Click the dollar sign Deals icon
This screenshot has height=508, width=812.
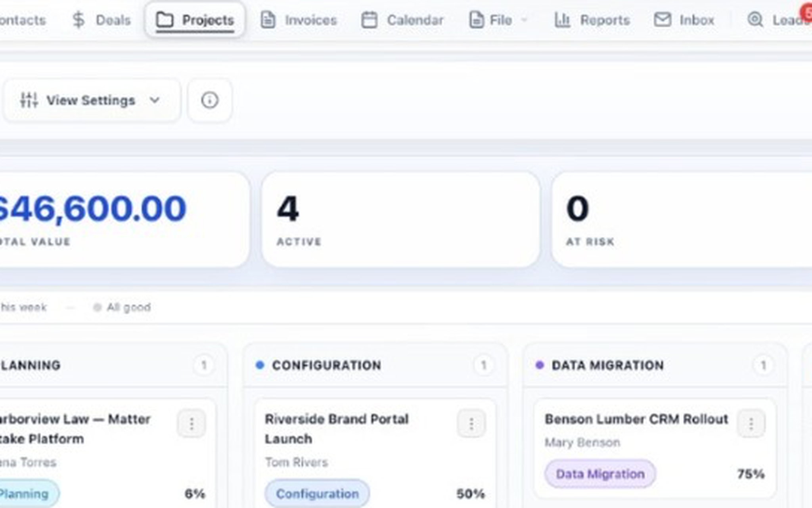pyautogui.click(x=79, y=20)
